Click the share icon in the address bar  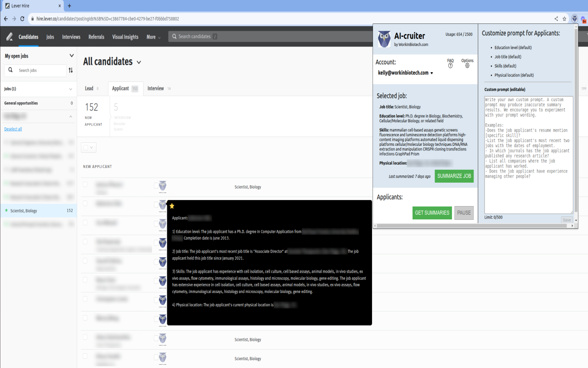tap(556, 19)
